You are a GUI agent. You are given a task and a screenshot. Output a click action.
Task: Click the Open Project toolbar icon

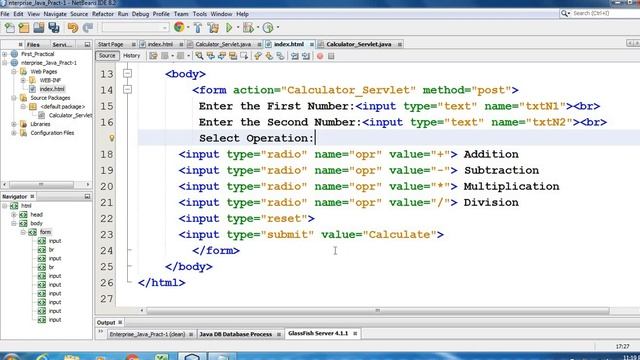click(x=39, y=28)
